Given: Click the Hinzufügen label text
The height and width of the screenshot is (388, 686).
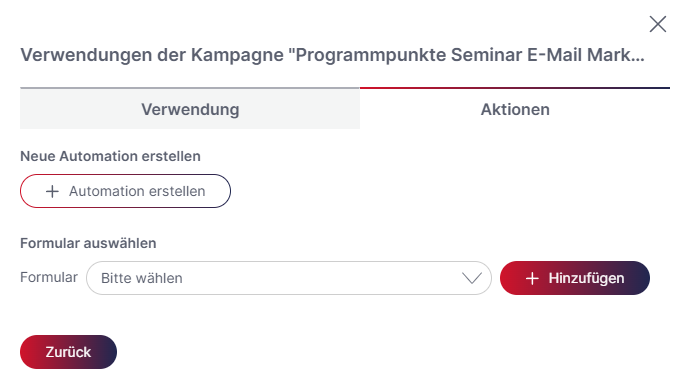Looking at the screenshot, I should (x=586, y=278).
